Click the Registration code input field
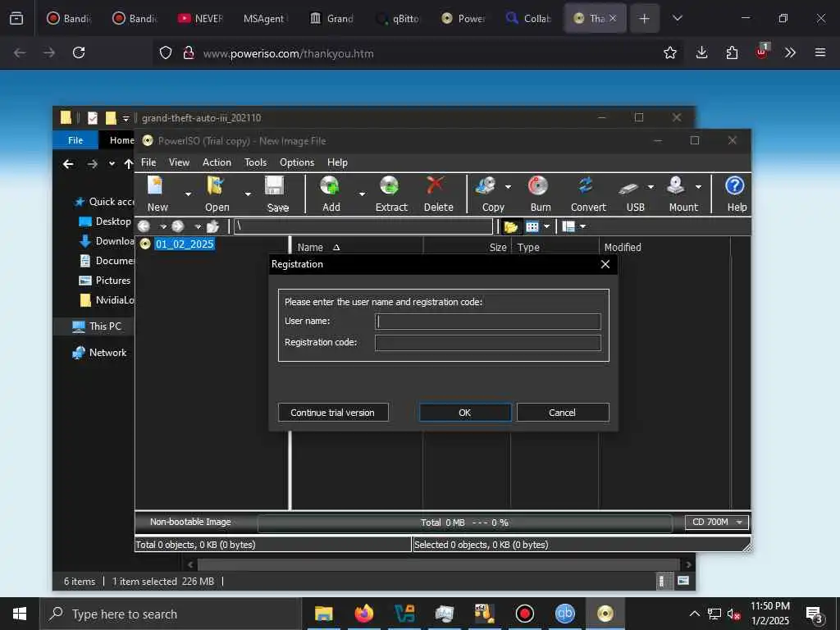Viewport: 840px width, 630px height. 487,343
